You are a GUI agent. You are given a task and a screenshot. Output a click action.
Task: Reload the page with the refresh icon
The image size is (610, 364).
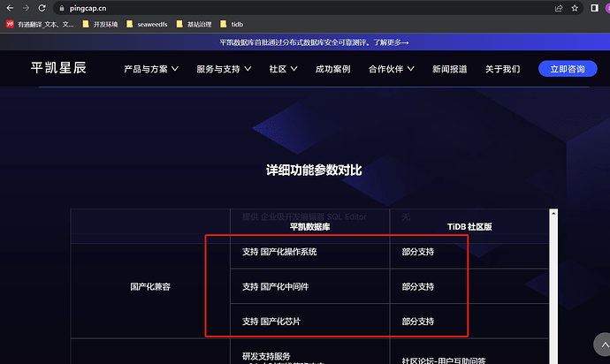(x=42, y=8)
